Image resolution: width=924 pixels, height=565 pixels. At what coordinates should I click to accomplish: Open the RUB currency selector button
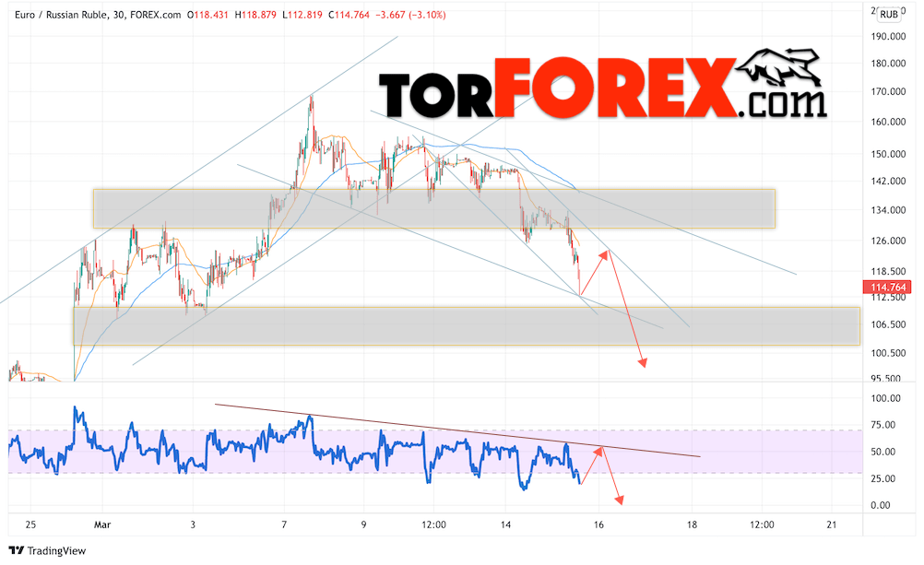pyautogui.click(x=889, y=14)
